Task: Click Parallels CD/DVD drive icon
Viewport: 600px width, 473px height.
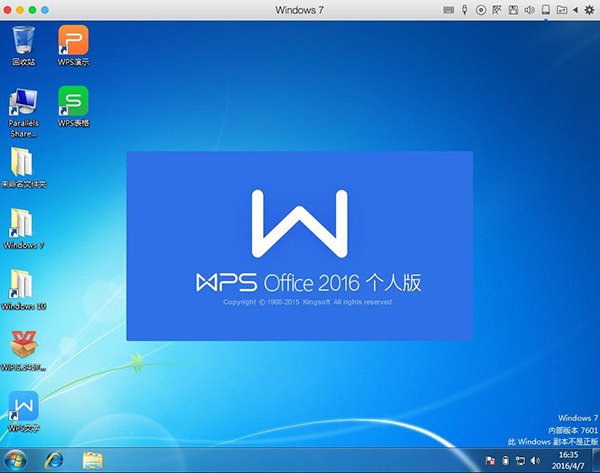Action: click(x=481, y=10)
